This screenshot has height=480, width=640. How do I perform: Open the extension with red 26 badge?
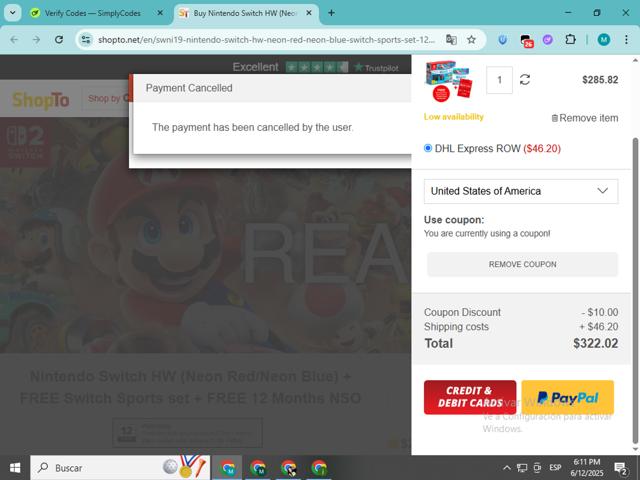coord(526,40)
